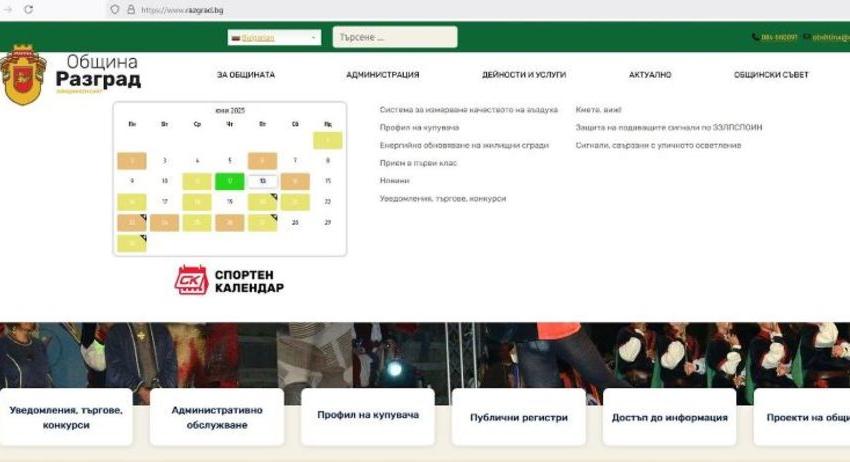This screenshot has width=850, height=462.
Task: Expand the Администрация menu
Action: click(x=382, y=75)
